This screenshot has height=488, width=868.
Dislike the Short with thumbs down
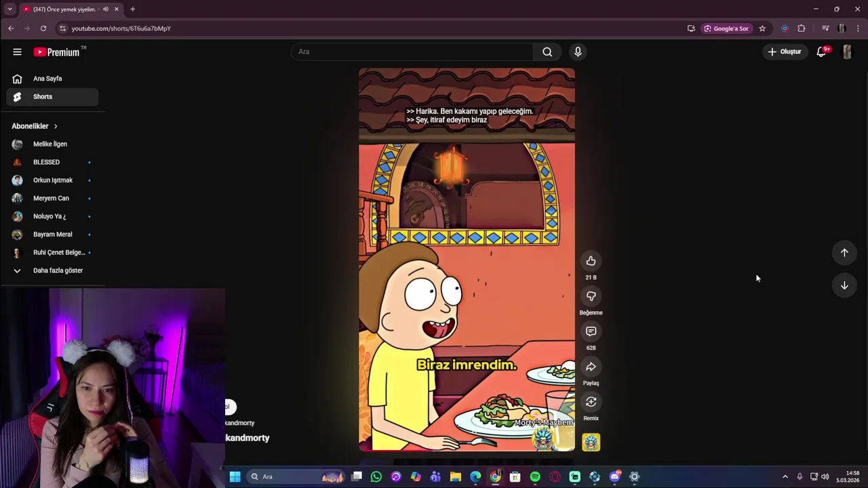(x=591, y=296)
